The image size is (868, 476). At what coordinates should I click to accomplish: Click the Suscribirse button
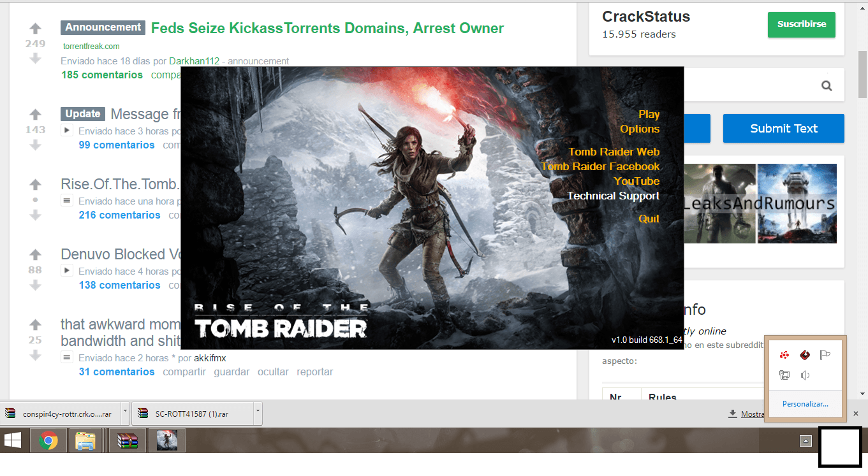802,24
